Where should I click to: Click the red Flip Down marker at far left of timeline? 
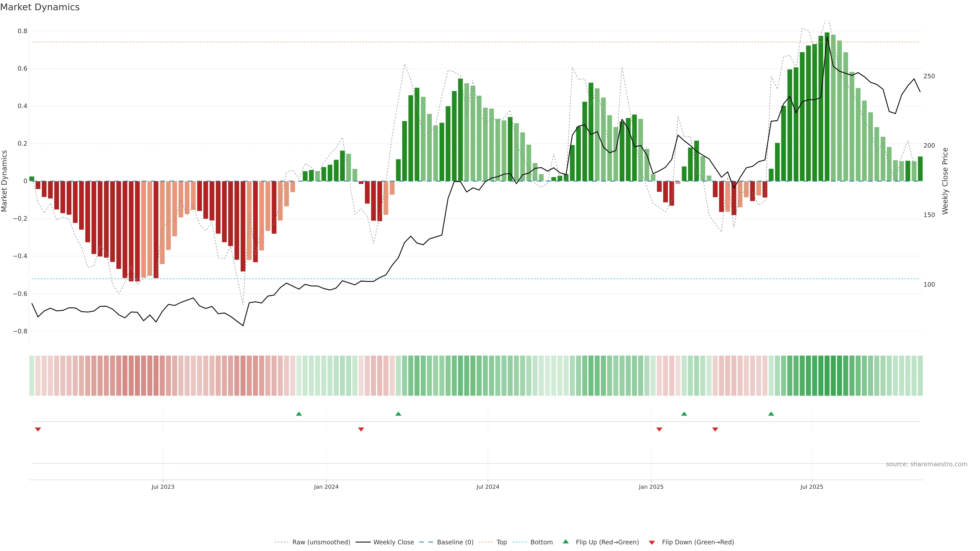(38, 429)
